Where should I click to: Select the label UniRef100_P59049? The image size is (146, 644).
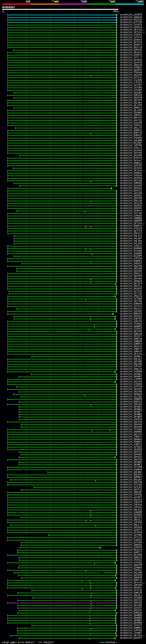tap(131, 72)
